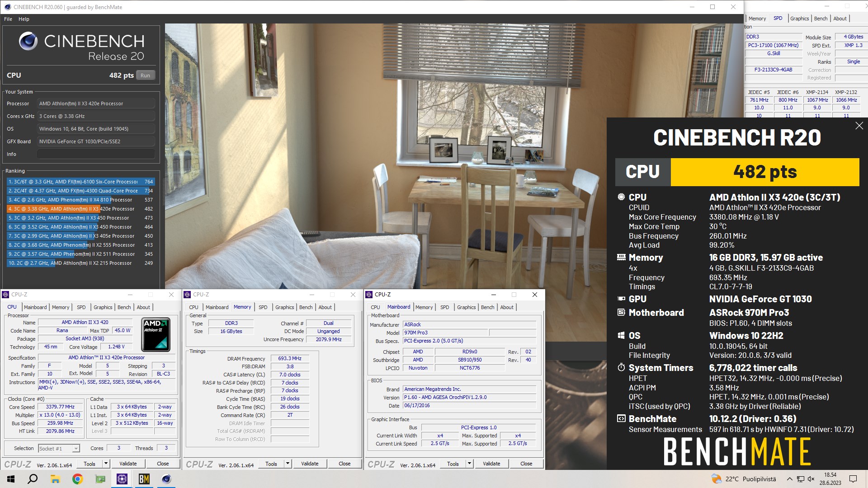Click the Windows OS icon in the BenchMate panel

click(621, 335)
